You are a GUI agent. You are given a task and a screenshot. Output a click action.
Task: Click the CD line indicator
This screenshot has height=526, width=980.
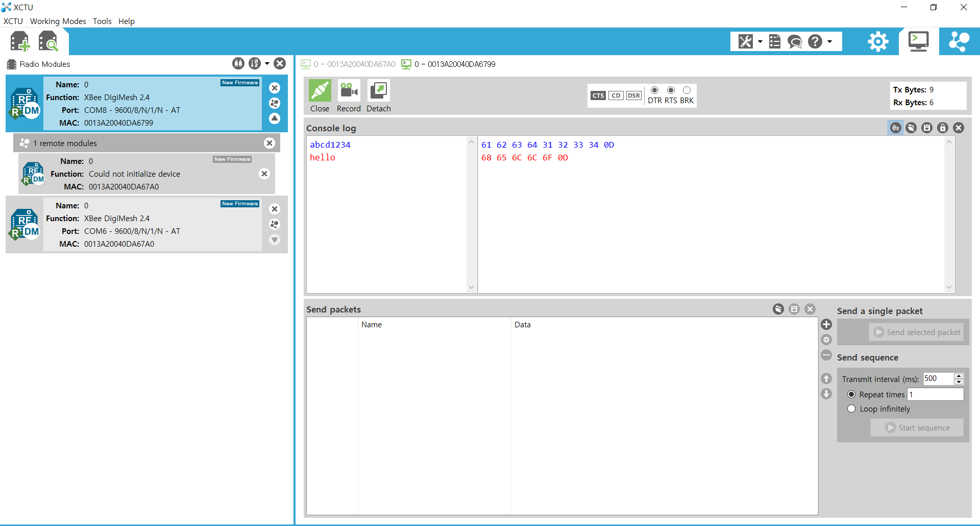(x=616, y=95)
